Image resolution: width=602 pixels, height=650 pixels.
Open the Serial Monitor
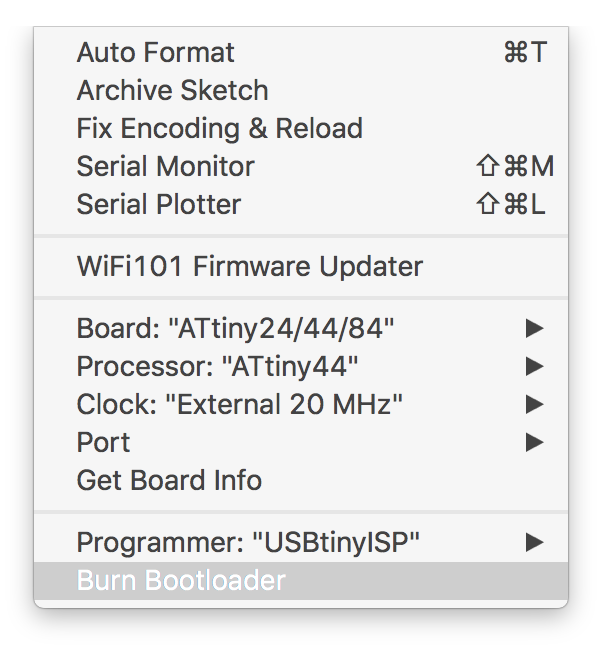click(301, 166)
